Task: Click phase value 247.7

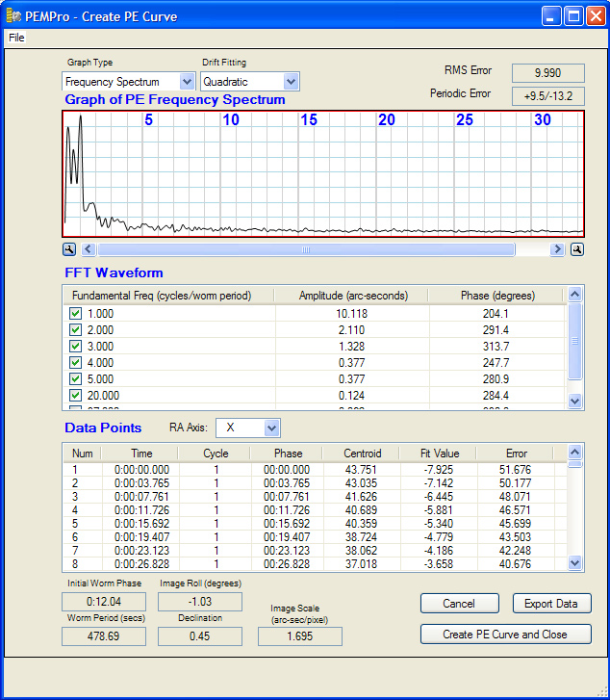Action: [x=496, y=362]
